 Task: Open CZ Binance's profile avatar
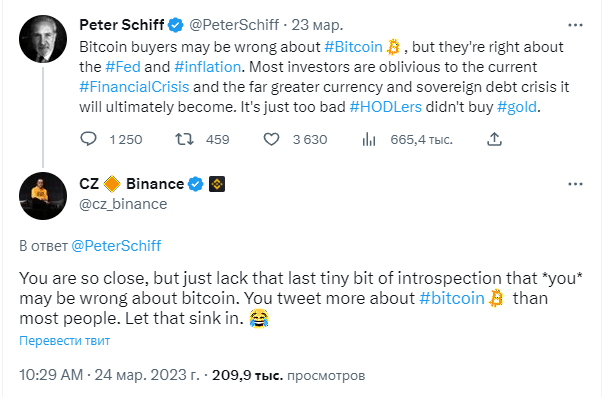point(43,196)
